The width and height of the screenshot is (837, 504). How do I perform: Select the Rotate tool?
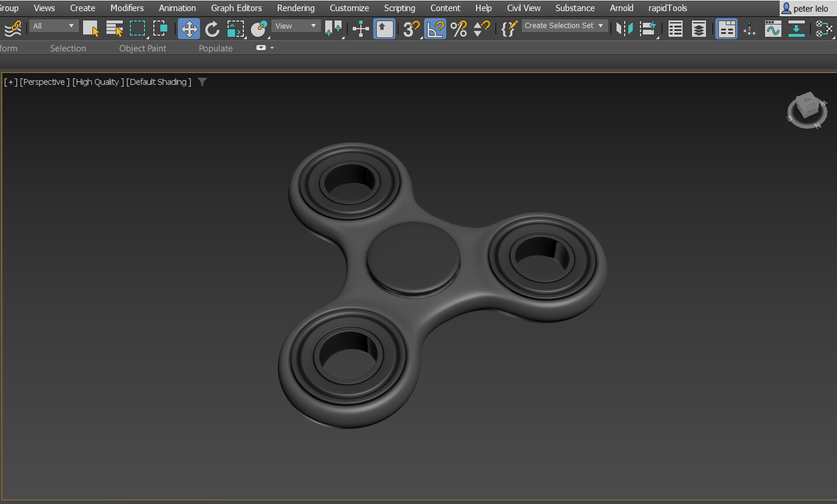(212, 28)
